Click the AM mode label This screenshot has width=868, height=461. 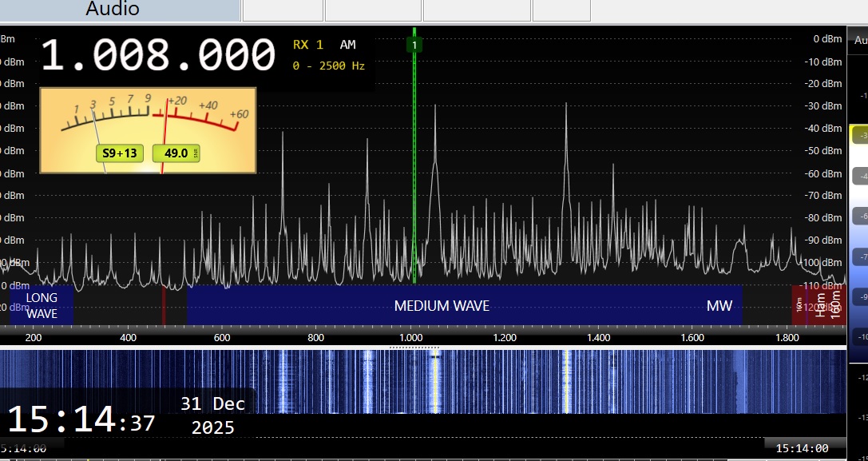[x=348, y=45]
